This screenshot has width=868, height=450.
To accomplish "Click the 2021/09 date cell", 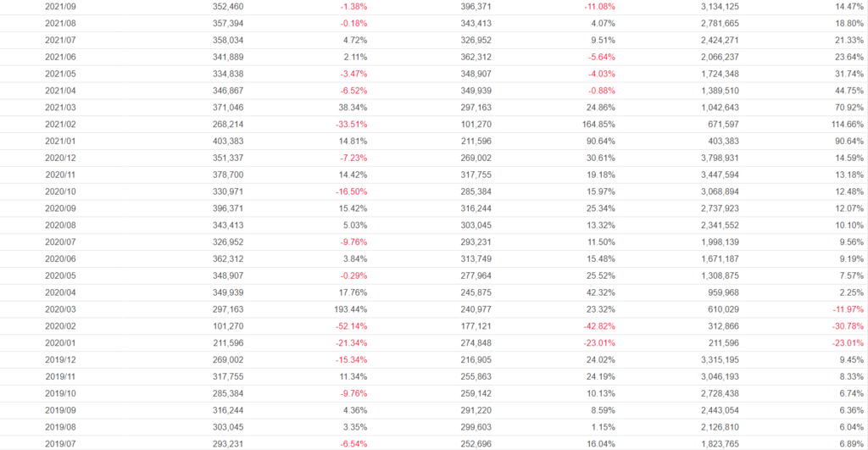I will pyautogui.click(x=59, y=7).
